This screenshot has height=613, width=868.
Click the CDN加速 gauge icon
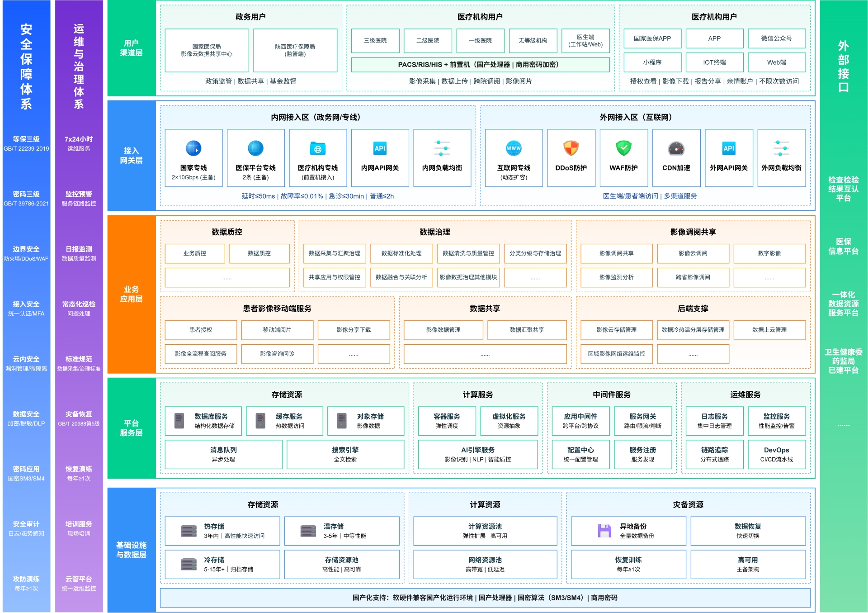point(676,148)
